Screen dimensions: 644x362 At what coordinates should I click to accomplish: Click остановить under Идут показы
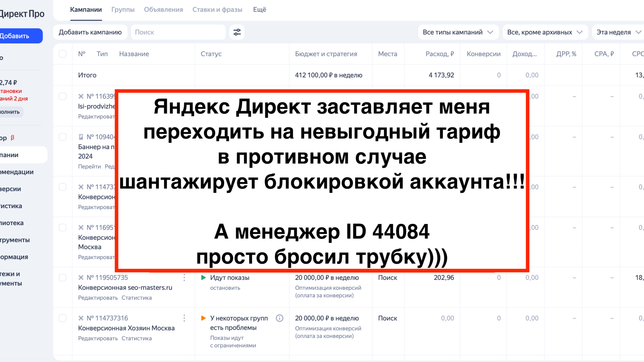[x=225, y=288]
